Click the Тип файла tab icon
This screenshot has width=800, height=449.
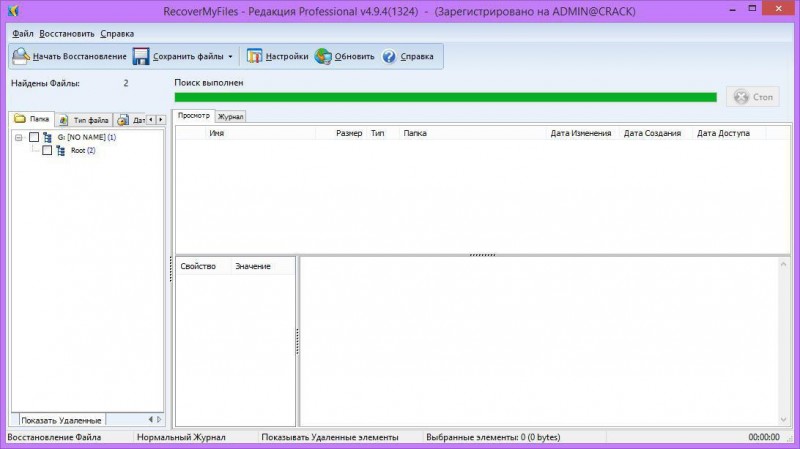(x=63, y=120)
